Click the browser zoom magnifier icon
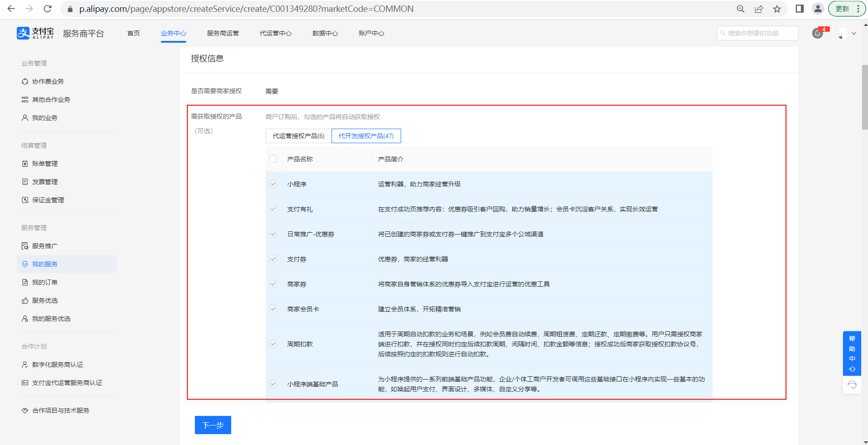The width and height of the screenshot is (868, 445). (x=740, y=9)
